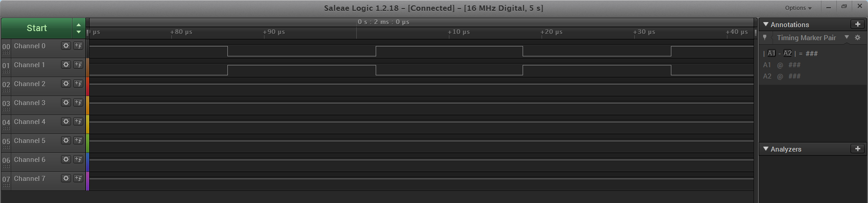Select the A2 timing marker
The image size is (868, 203).
click(x=788, y=53)
